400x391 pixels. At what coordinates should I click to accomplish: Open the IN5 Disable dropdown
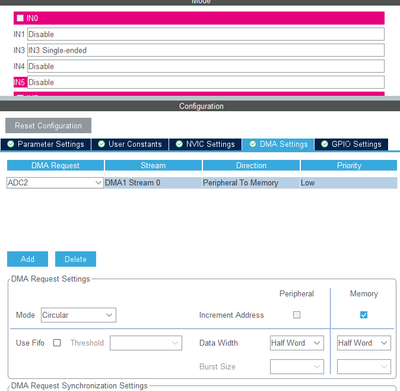tap(206, 82)
